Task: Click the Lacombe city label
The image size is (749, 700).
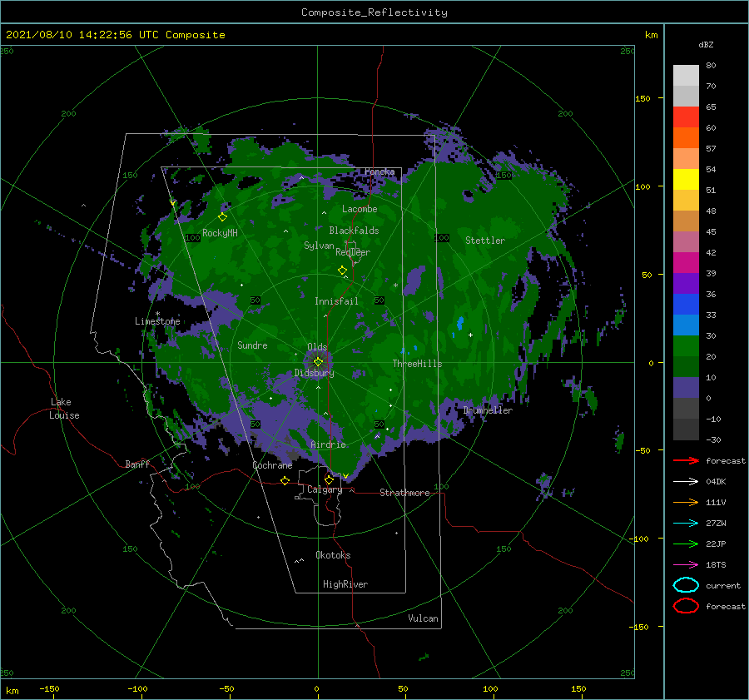Action: (x=360, y=209)
